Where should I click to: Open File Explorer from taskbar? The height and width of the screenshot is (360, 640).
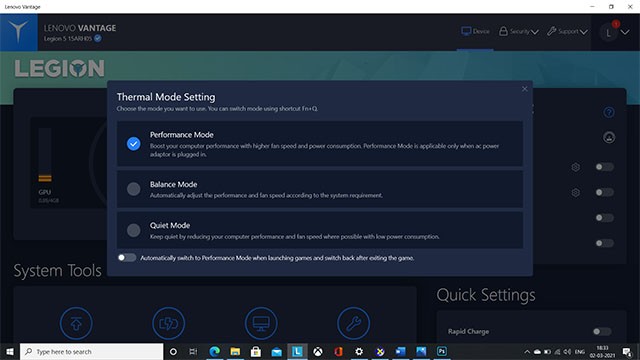(235, 351)
